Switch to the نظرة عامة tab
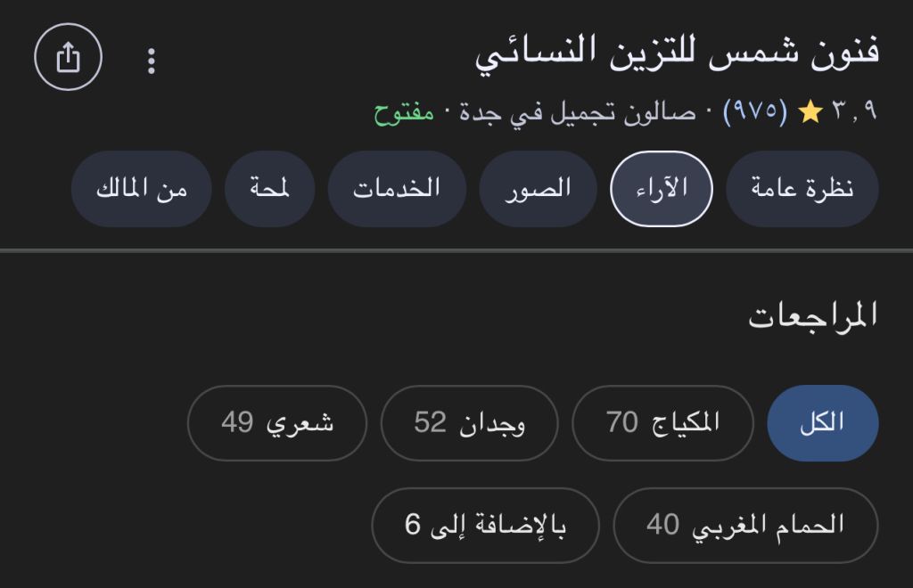Viewport: 913px width, 588px height. click(802, 189)
